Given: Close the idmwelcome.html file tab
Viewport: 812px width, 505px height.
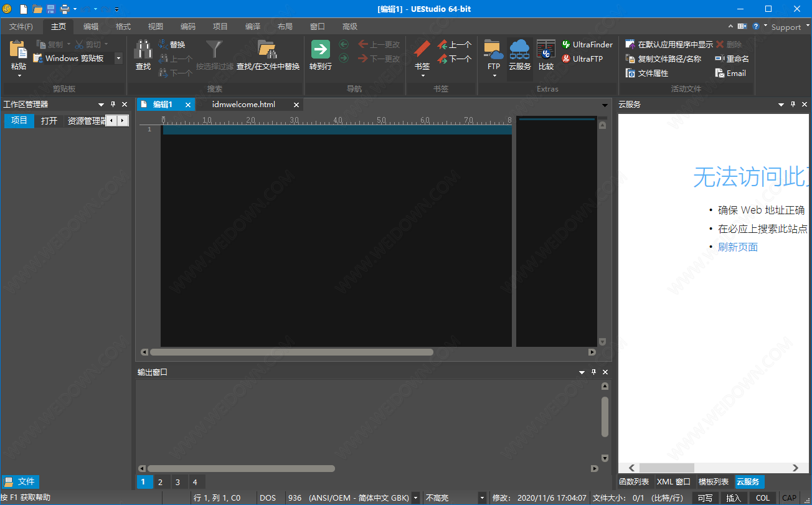Looking at the screenshot, I should 296,105.
